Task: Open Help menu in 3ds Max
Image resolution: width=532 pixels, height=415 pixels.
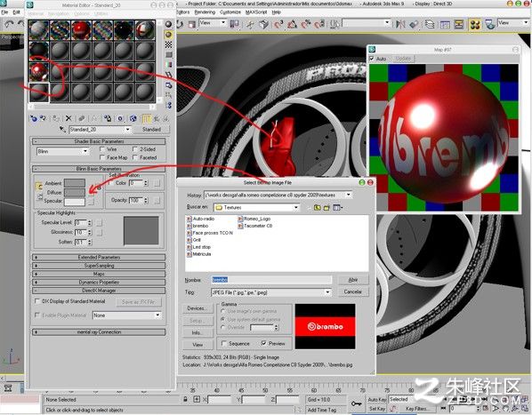Action: pos(276,12)
